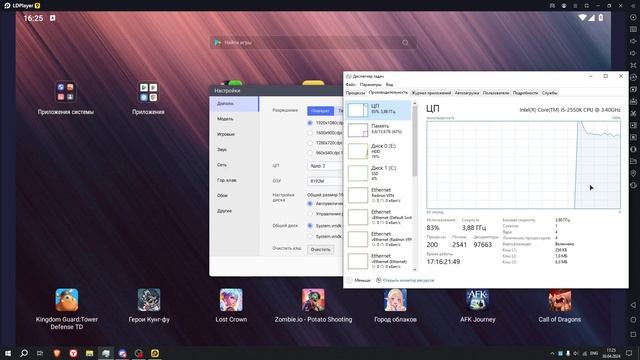Open Call of Dragons game icon
Viewport: 640px width, 360px height.
point(560,300)
